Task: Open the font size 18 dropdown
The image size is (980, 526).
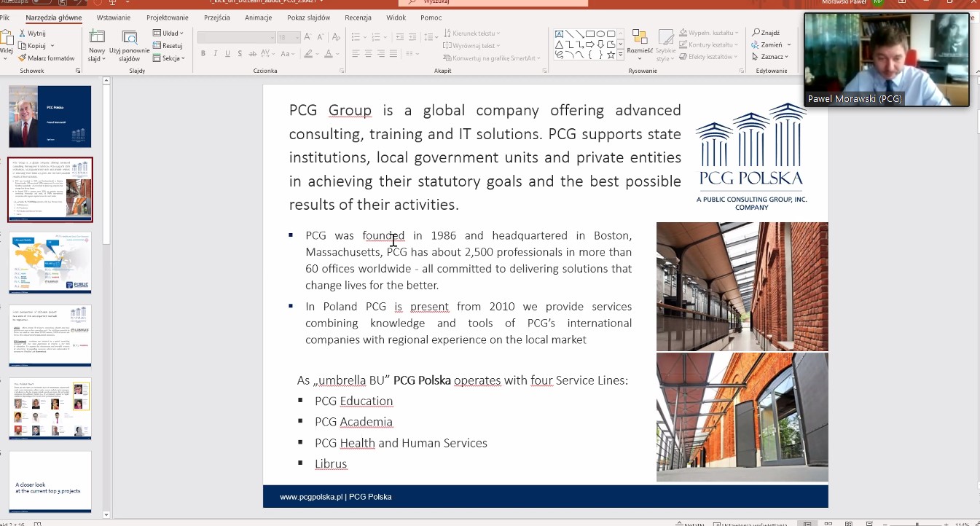Action: pos(289,37)
